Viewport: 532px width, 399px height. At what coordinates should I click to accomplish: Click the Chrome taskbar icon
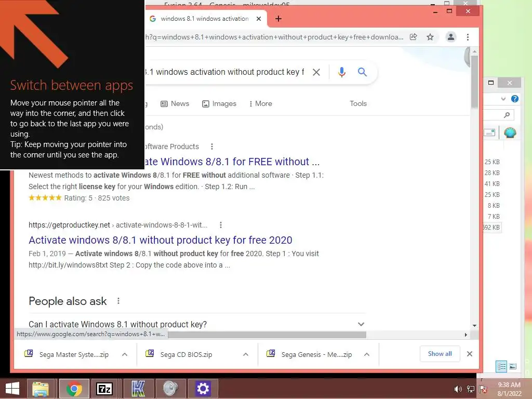74,389
